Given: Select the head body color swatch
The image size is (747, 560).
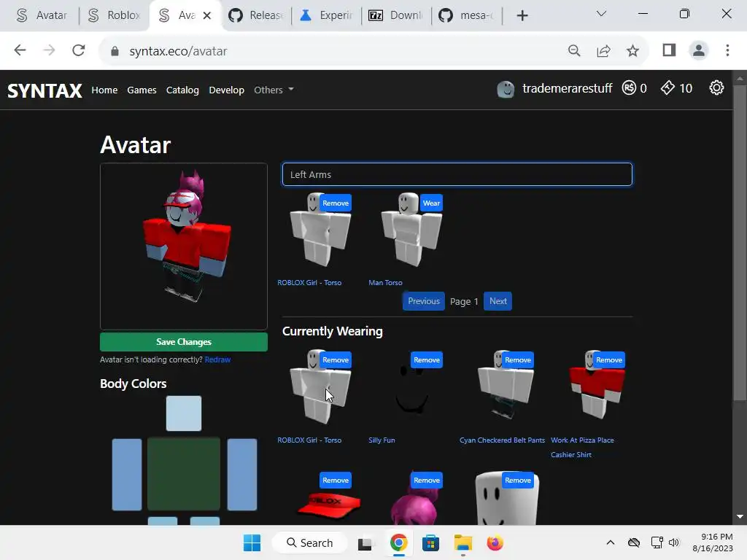Looking at the screenshot, I should click(183, 413).
